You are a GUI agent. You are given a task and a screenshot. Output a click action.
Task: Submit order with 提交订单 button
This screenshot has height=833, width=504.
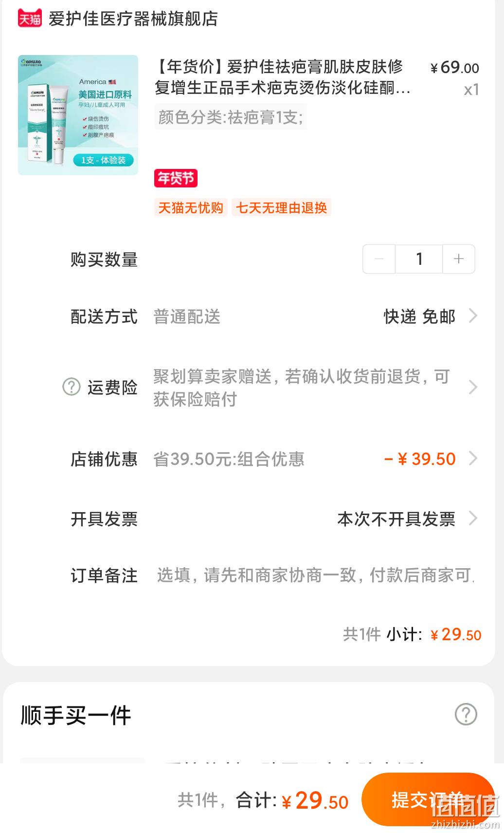pyautogui.click(x=428, y=799)
